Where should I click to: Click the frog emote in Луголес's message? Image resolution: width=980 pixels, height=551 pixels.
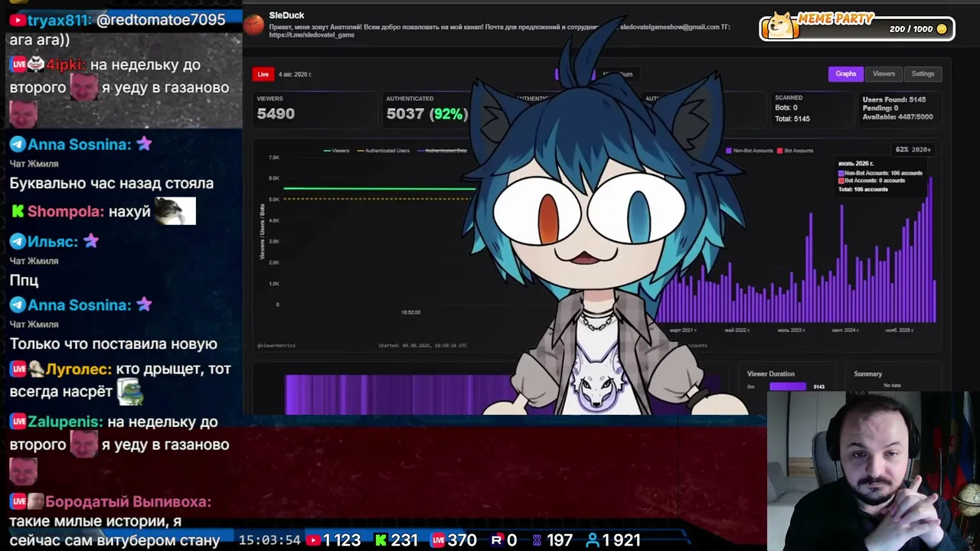click(130, 392)
